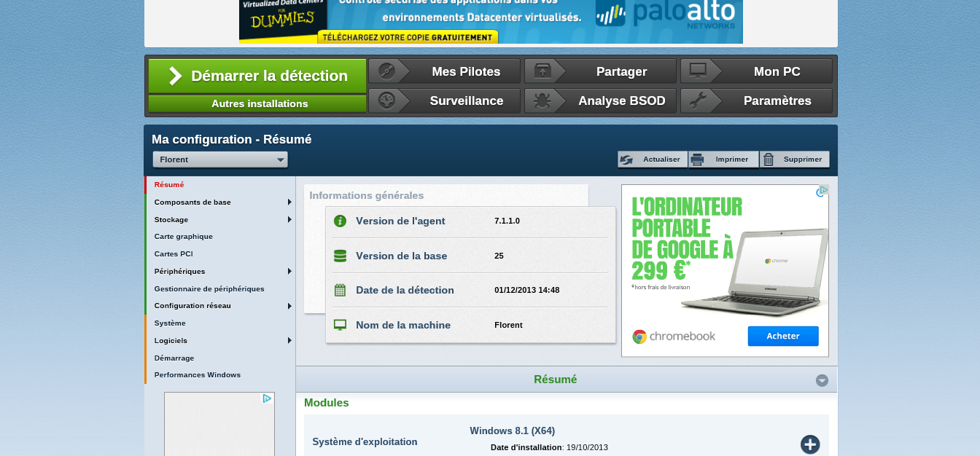Click the Paramètres wrench icon
Viewport: 980px width, 456px height.
pos(699,101)
